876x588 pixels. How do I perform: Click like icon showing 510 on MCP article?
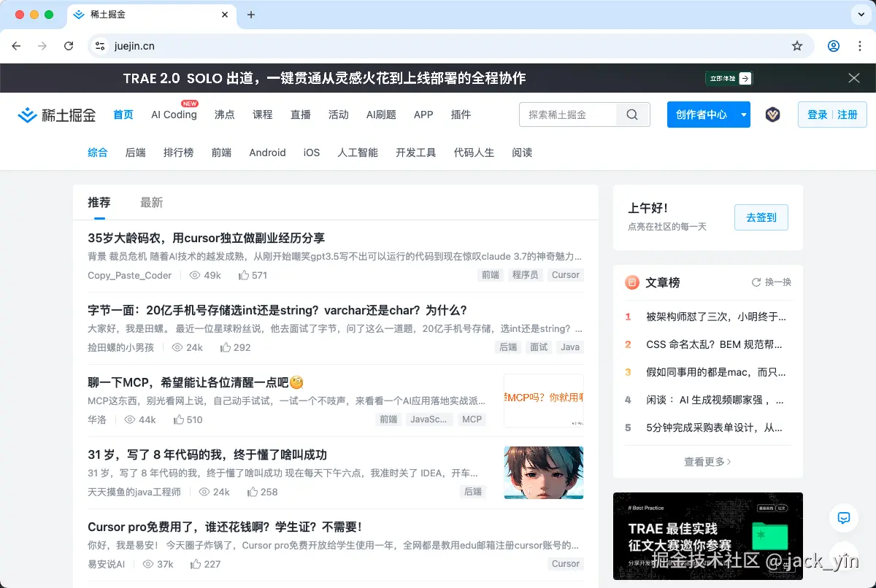click(x=179, y=419)
